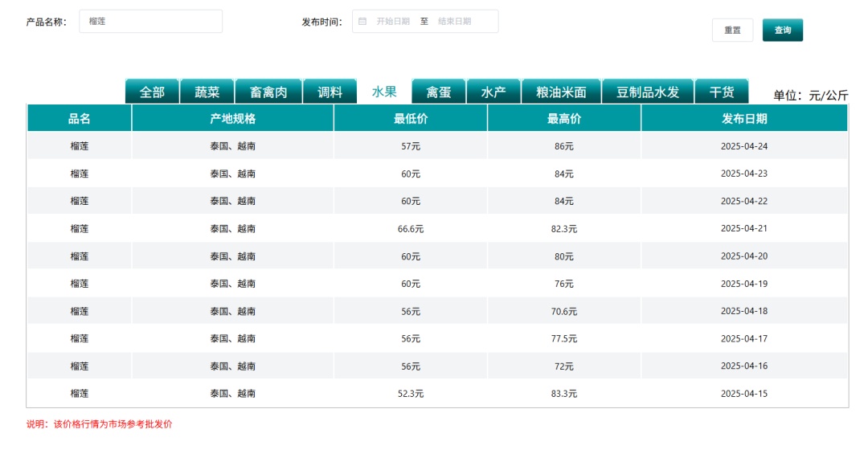Viewport: 868px width, 454px height.
Task: Switch to the 蔬菜 tab
Action: [207, 92]
